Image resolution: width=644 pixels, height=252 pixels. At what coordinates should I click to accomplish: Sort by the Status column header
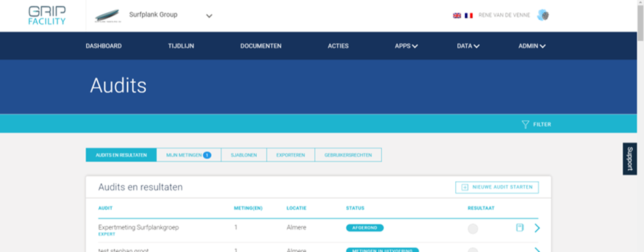point(355,208)
